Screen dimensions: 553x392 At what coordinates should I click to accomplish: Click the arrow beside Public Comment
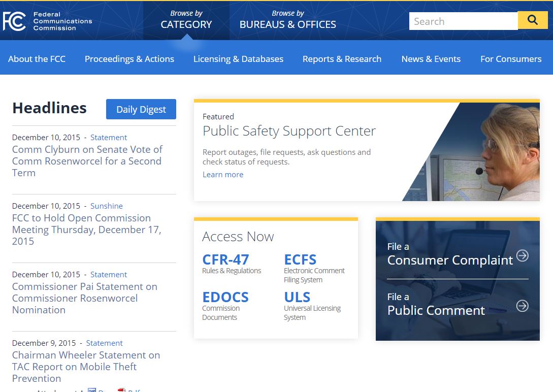click(523, 307)
